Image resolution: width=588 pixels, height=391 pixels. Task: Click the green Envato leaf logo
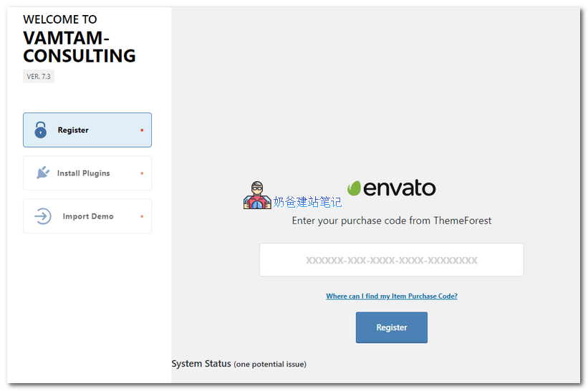(354, 188)
